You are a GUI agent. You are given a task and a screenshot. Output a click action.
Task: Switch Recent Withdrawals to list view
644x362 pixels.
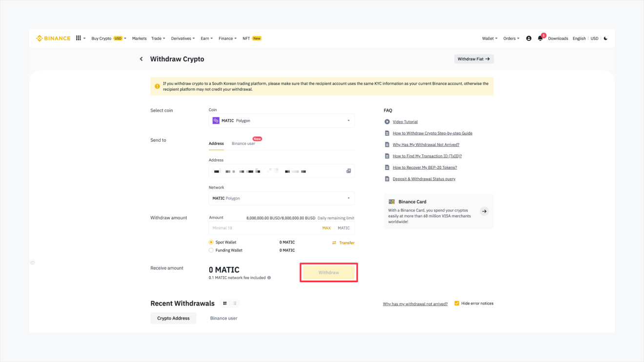[235, 304]
